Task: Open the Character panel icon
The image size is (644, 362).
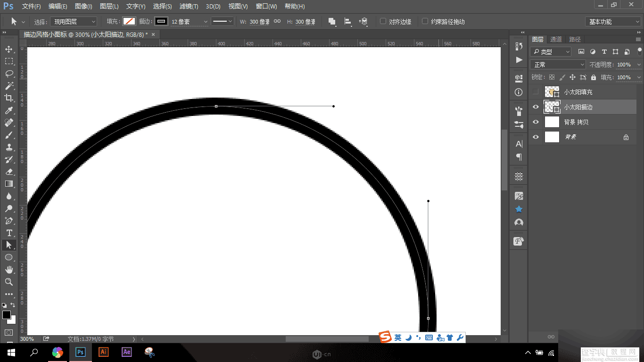Action: pos(519,144)
